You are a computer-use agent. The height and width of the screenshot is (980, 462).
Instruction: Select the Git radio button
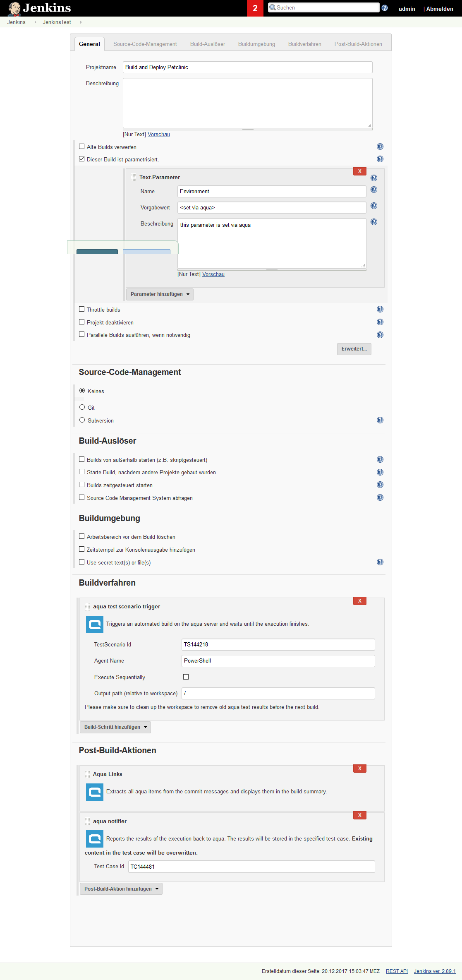82,407
